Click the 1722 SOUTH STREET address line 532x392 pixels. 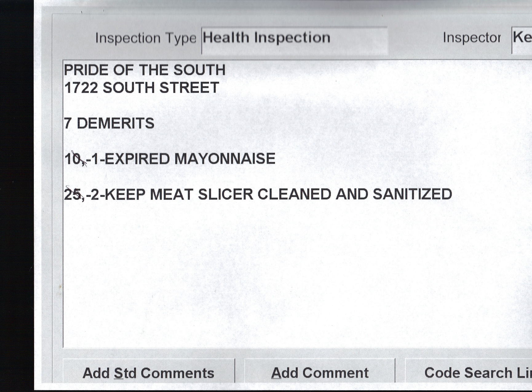tap(141, 88)
